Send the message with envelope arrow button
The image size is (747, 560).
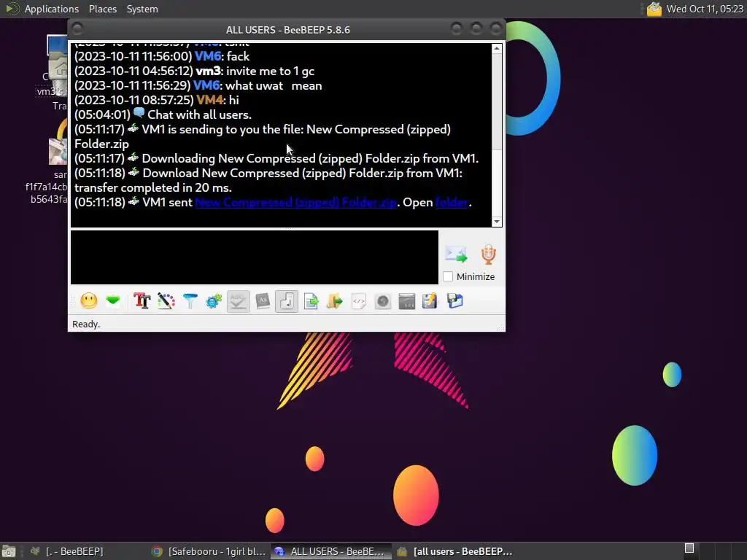click(x=456, y=254)
